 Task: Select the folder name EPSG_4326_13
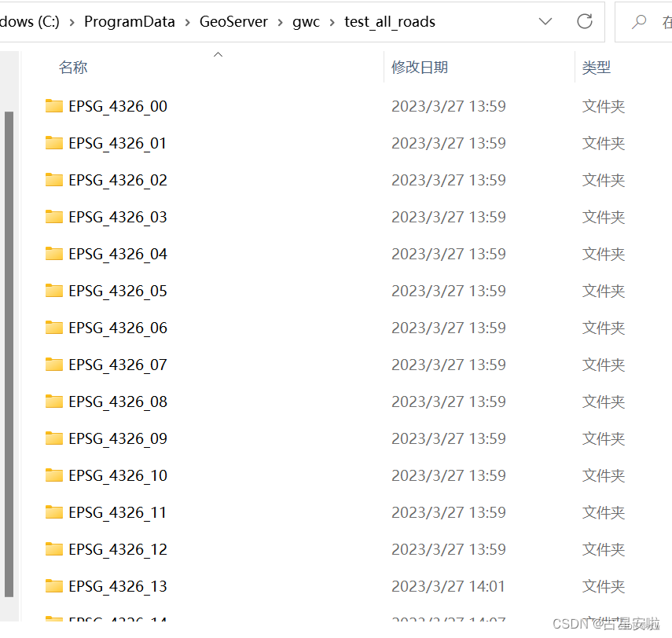[118, 586]
